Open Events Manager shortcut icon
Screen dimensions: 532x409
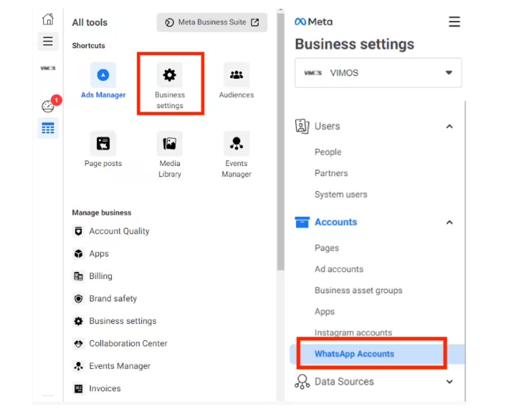pos(236,144)
